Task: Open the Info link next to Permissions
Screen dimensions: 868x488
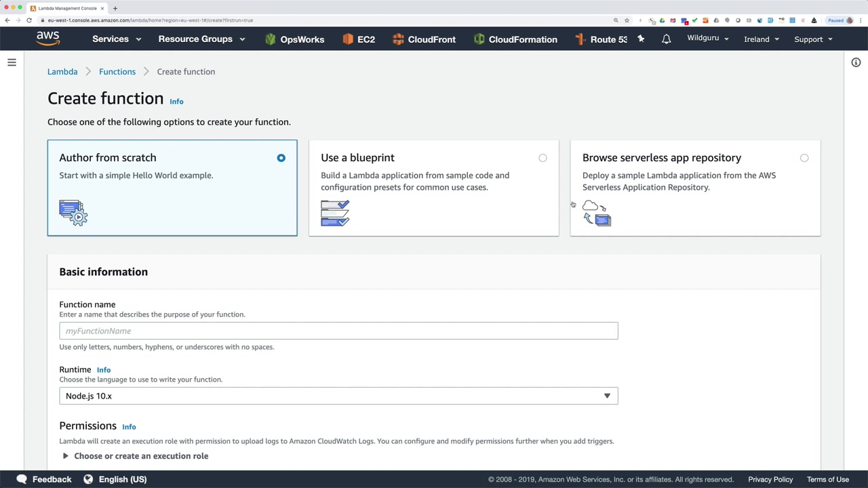Action: click(x=129, y=427)
